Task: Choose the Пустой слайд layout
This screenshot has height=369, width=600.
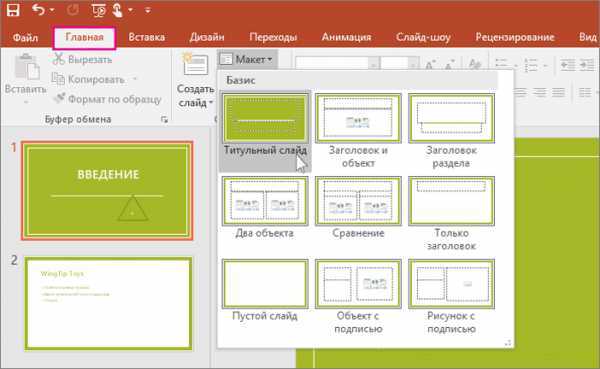Action: pyautogui.click(x=265, y=291)
